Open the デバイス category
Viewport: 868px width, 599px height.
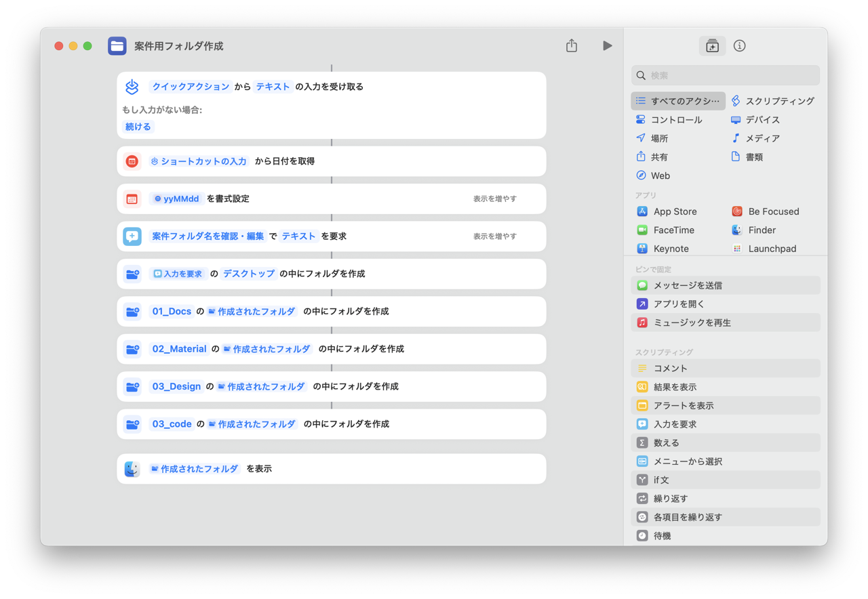point(755,120)
